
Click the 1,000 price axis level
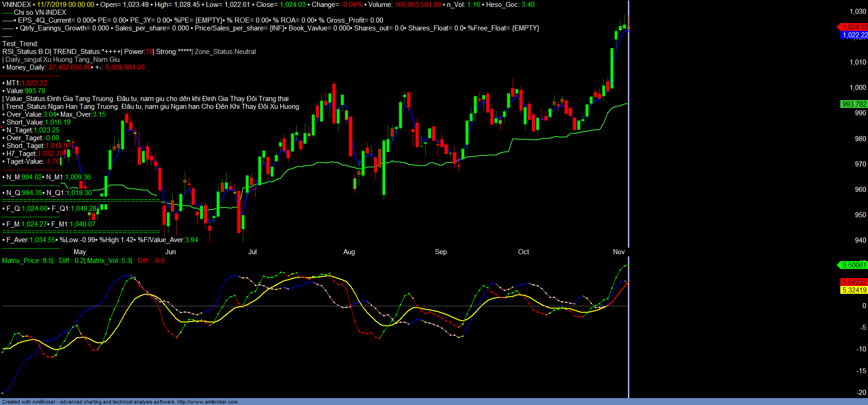point(858,88)
